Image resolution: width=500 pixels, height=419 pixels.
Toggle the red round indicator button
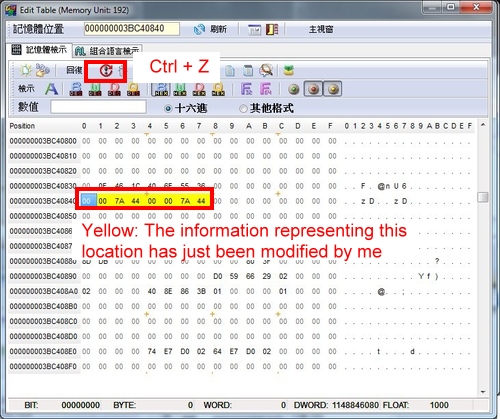313,89
